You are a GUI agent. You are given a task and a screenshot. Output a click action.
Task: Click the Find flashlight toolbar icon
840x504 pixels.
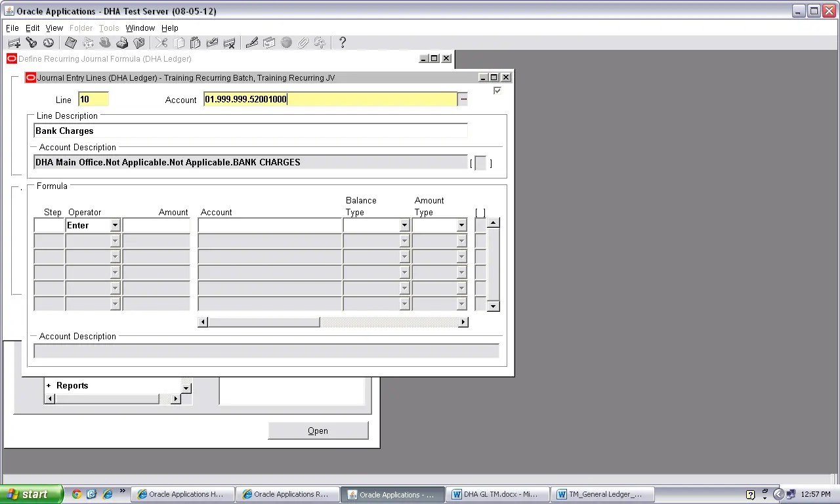pyautogui.click(x=31, y=42)
